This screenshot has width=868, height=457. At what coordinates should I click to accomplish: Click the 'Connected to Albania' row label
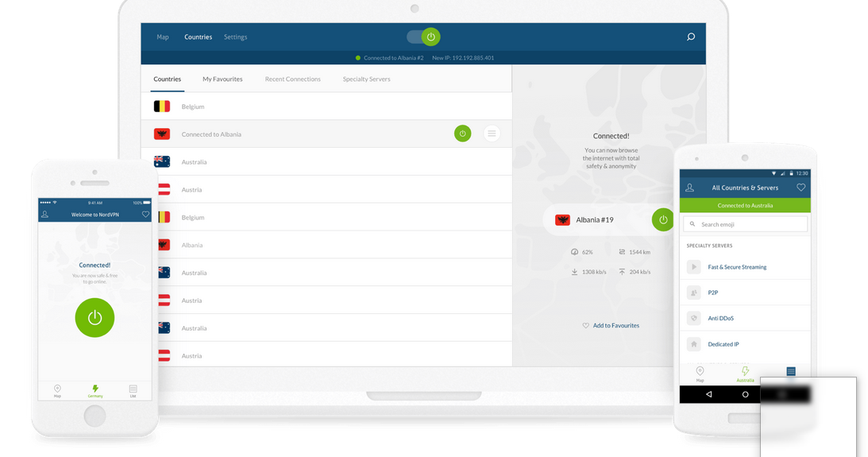(211, 134)
